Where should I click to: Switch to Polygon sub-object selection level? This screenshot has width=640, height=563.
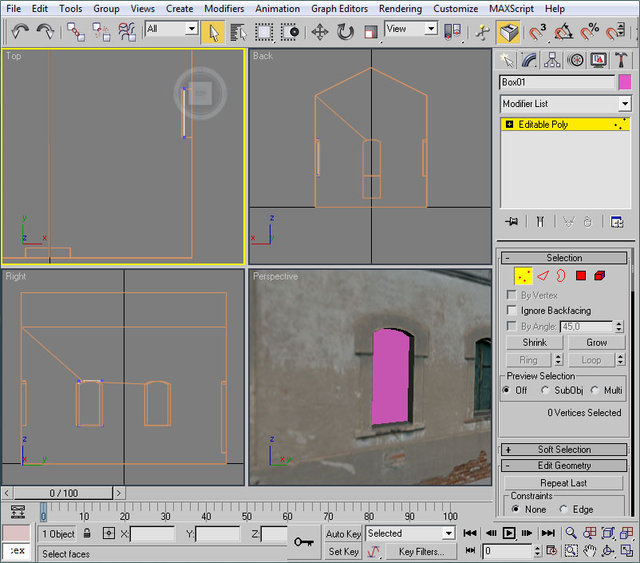click(x=580, y=275)
